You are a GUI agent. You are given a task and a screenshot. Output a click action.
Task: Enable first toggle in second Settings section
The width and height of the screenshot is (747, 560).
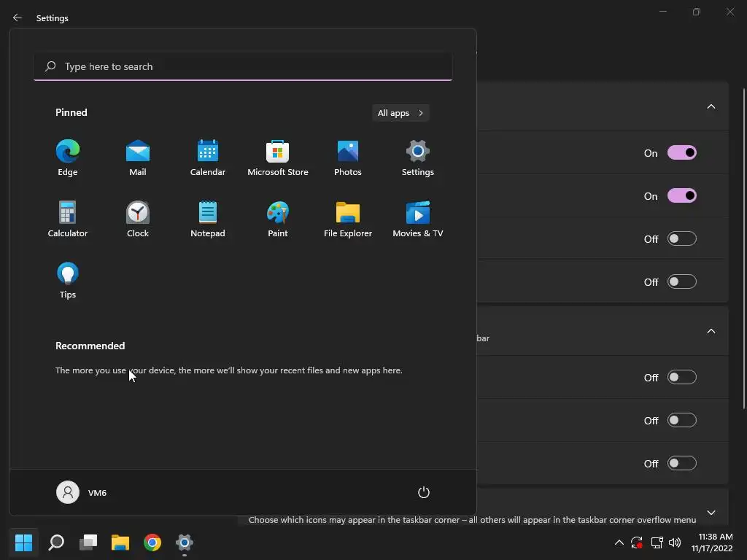click(x=682, y=377)
